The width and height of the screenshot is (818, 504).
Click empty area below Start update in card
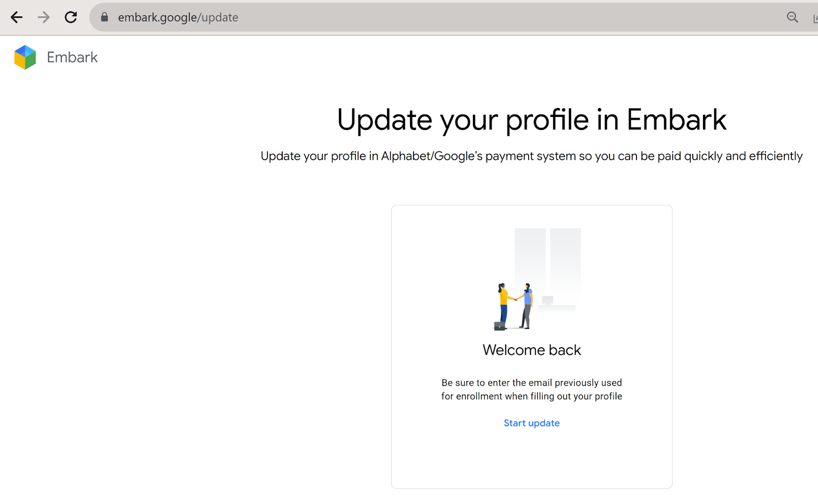click(x=531, y=460)
